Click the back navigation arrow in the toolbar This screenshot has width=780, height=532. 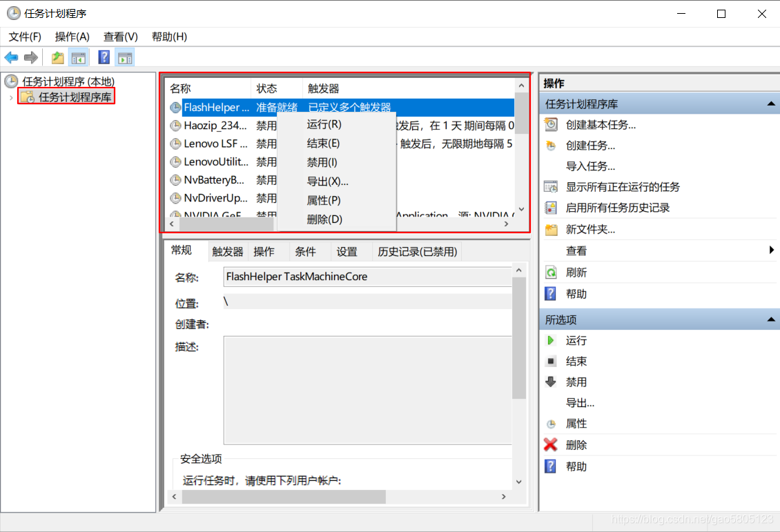point(11,57)
